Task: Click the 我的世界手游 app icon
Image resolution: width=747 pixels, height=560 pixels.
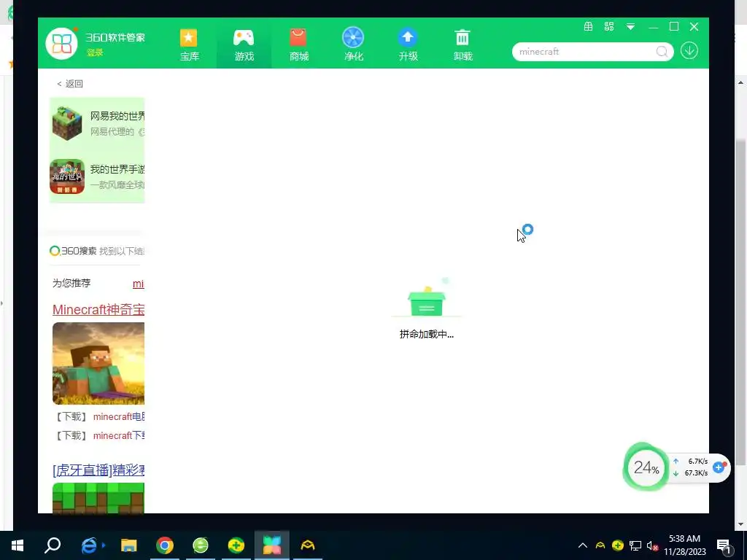Action: 67,176
